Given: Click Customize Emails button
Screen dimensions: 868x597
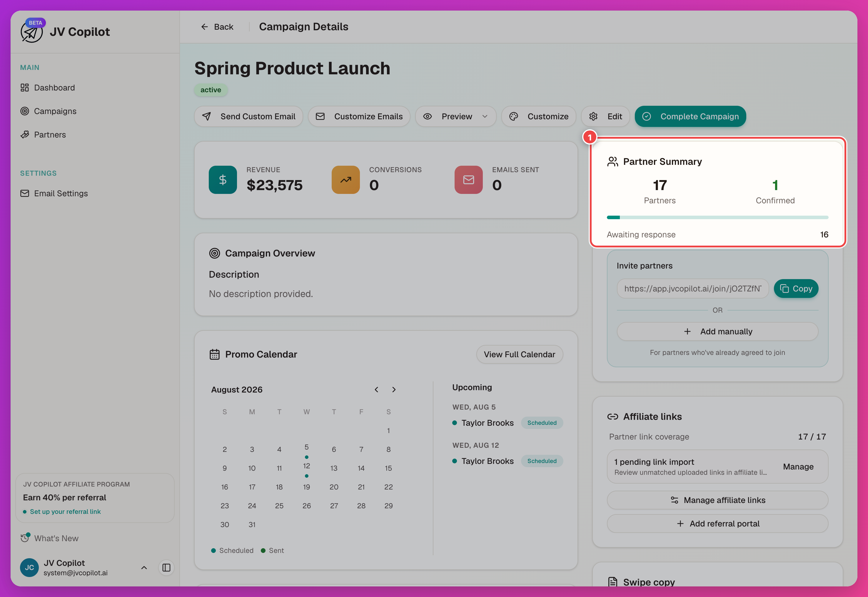Looking at the screenshot, I should (359, 116).
